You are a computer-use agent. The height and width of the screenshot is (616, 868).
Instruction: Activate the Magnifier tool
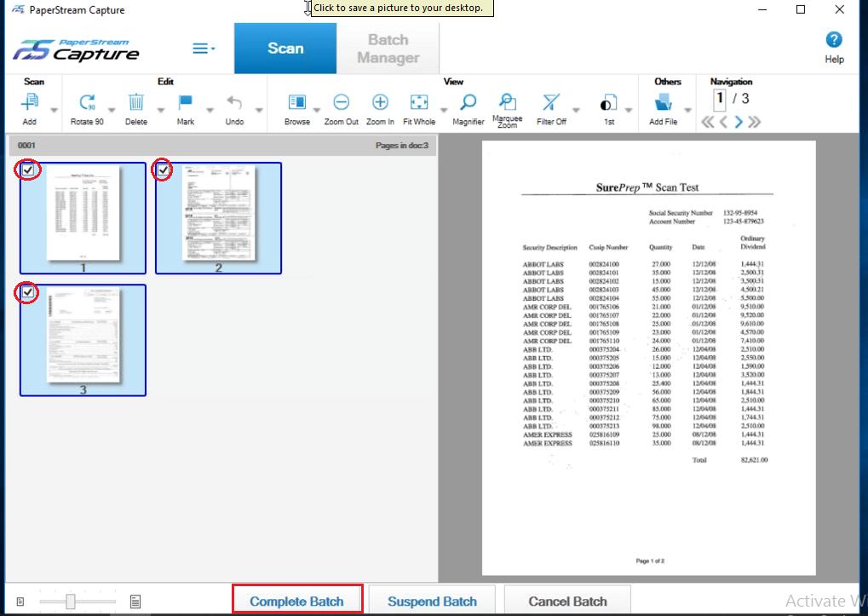(x=468, y=103)
